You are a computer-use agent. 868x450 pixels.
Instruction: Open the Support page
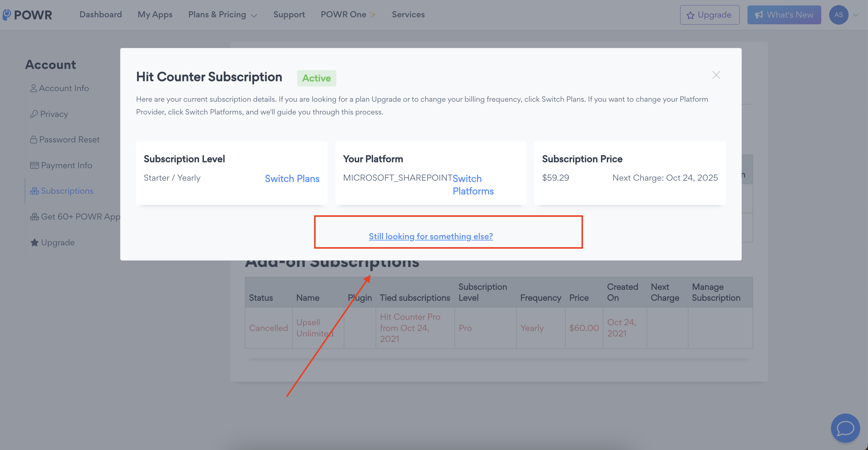click(289, 15)
